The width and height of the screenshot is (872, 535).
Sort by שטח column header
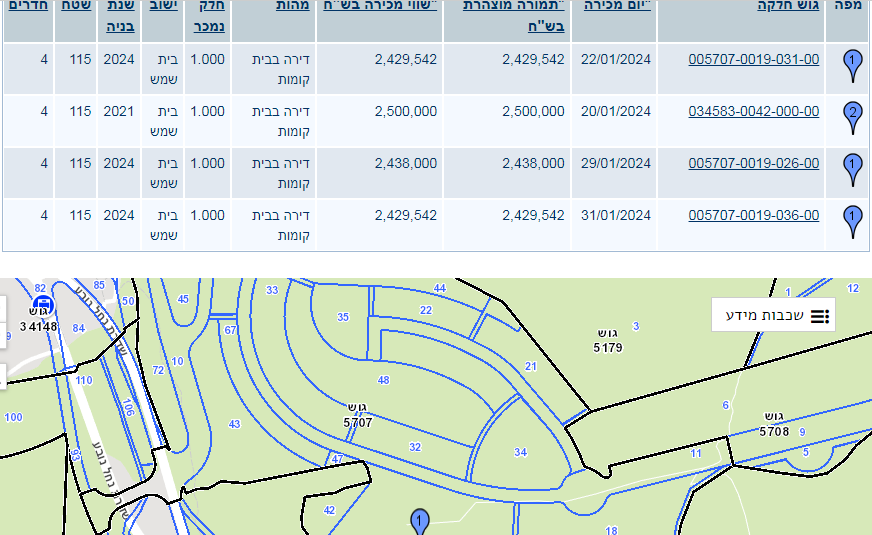pyautogui.click(x=76, y=6)
